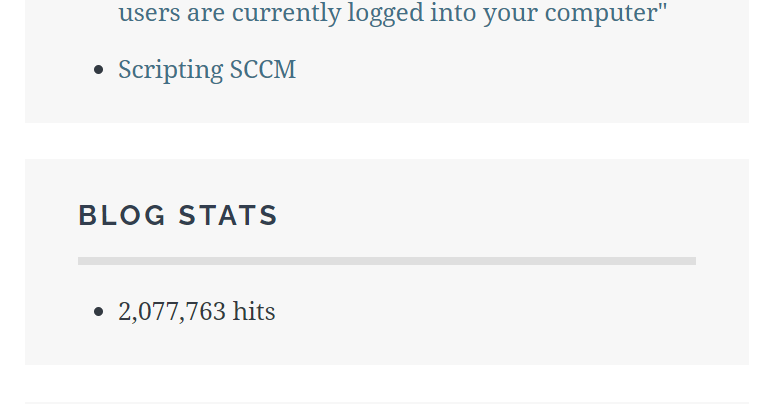
Task: Click the 2,077,763 hits text
Action: coord(196,312)
